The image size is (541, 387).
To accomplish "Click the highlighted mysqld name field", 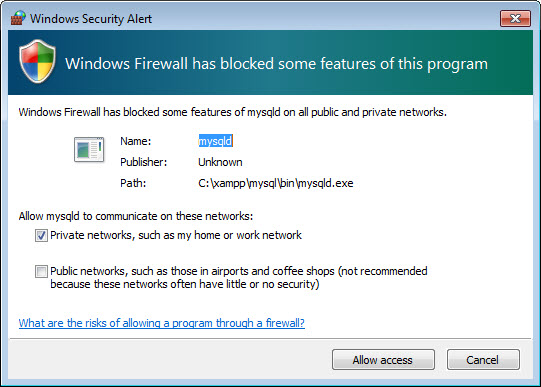I will click(216, 141).
